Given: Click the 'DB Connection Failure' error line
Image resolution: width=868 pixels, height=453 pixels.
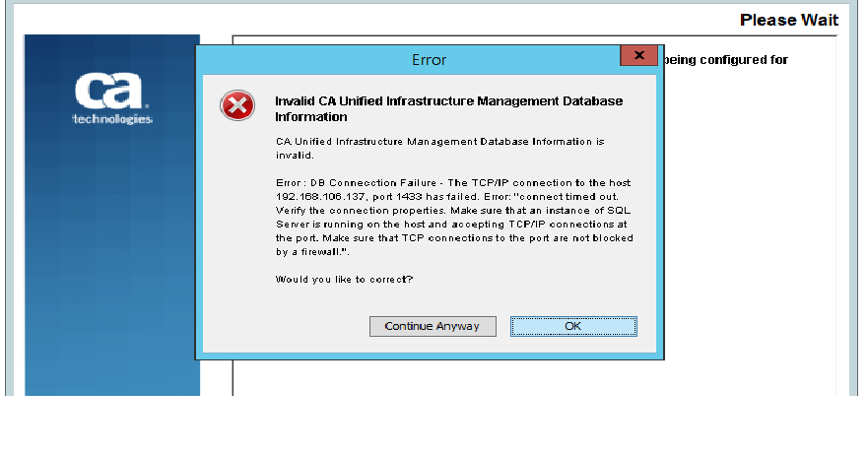Looking at the screenshot, I should pyautogui.click(x=453, y=182).
